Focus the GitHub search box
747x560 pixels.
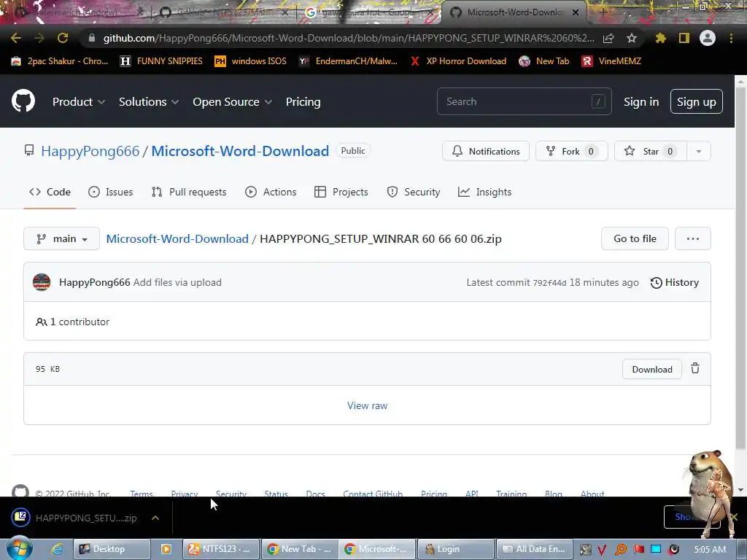click(x=524, y=101)
